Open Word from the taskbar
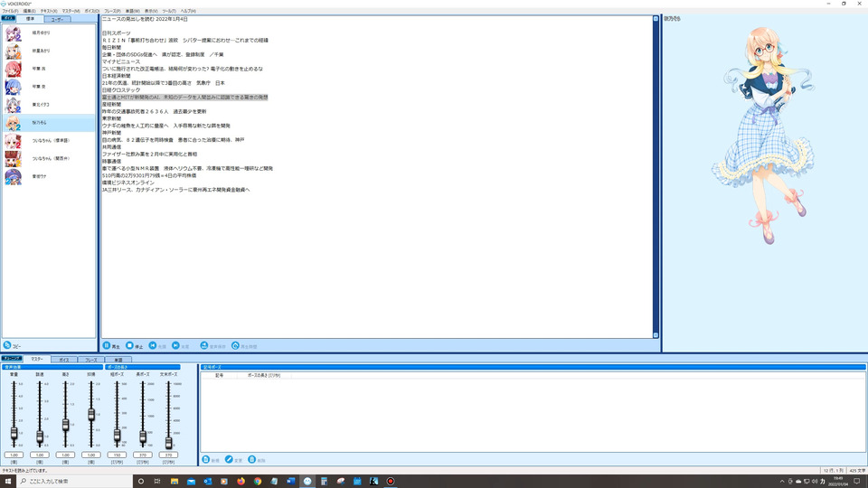 pyautogui.click(x=290, y=482)
